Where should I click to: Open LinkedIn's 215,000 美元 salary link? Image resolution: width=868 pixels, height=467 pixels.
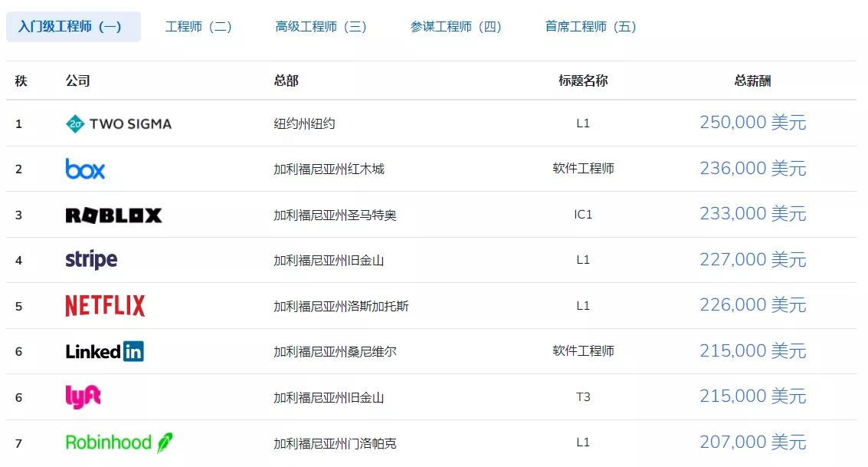[753, 351]
